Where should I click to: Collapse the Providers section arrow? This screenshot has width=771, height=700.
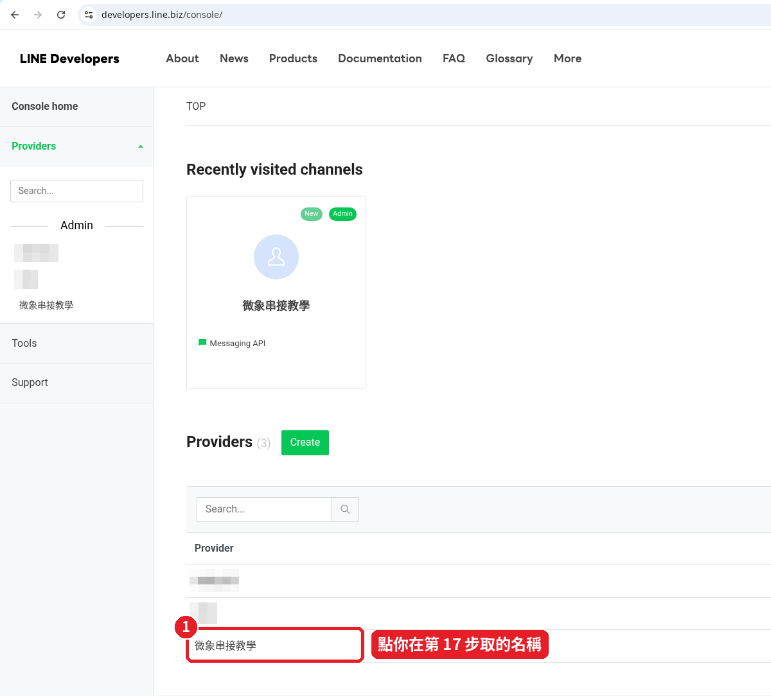[141, 146]
